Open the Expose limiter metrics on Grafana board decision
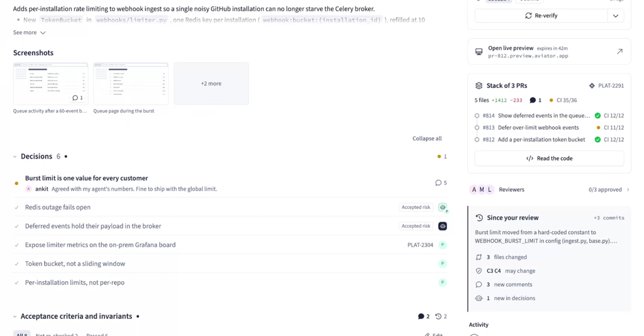This screenshot has width=644, height=336. coord(100,245)
